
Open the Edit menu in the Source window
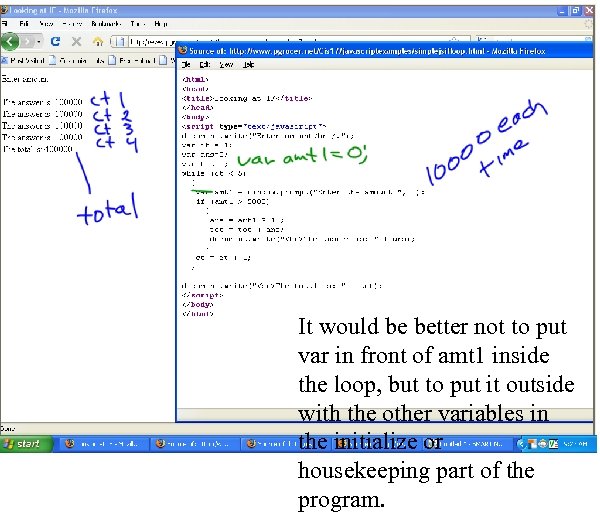(x=205, y=65)
